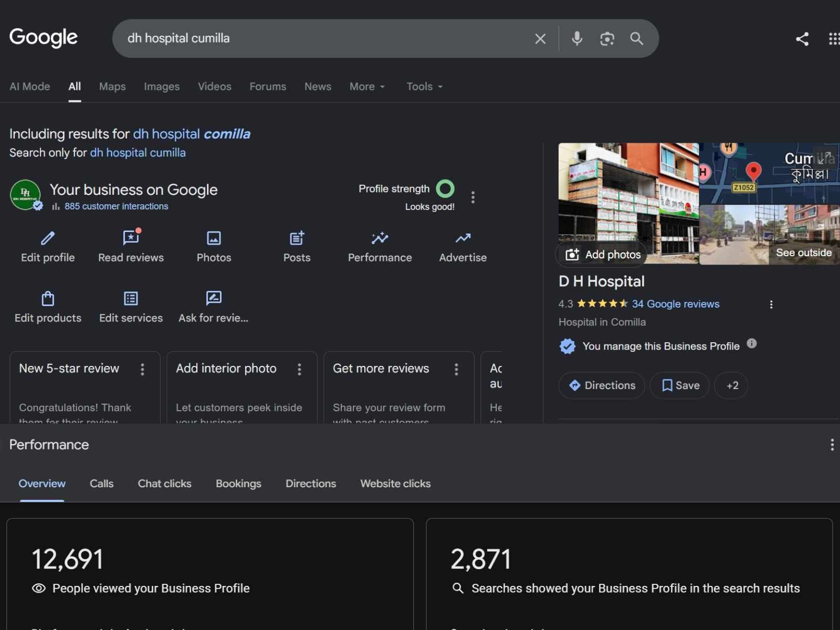Viewport: 840px width, 630px height.
Task: Open the Get more reviews card
Action: [x=399, y=388]
